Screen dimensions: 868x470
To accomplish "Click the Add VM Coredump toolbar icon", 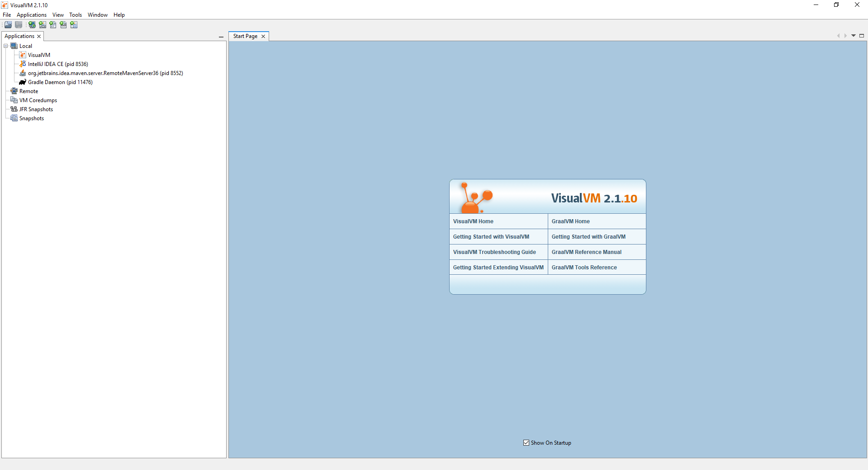I will (53, 25).
